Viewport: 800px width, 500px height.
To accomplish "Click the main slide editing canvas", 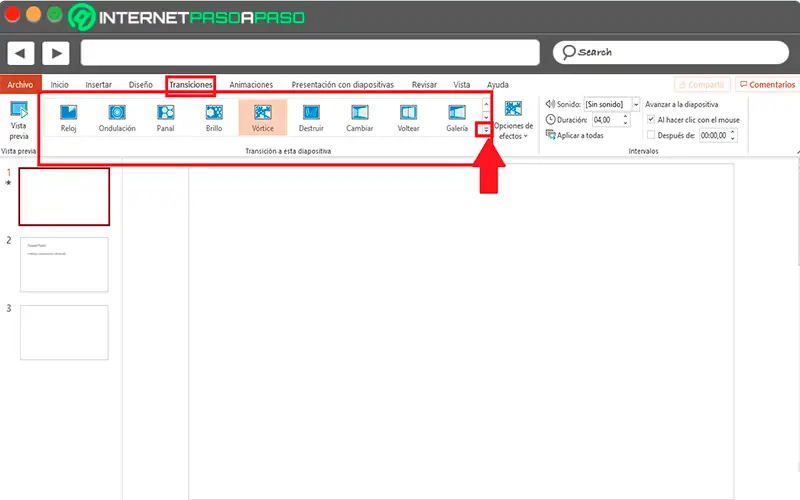I will pos(461,332).
